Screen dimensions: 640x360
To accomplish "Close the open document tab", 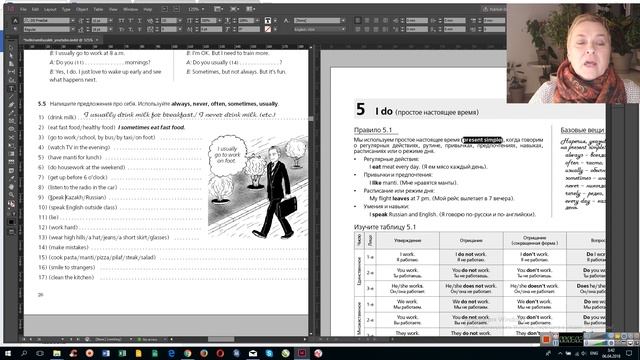I will click(x=97, y=40).
